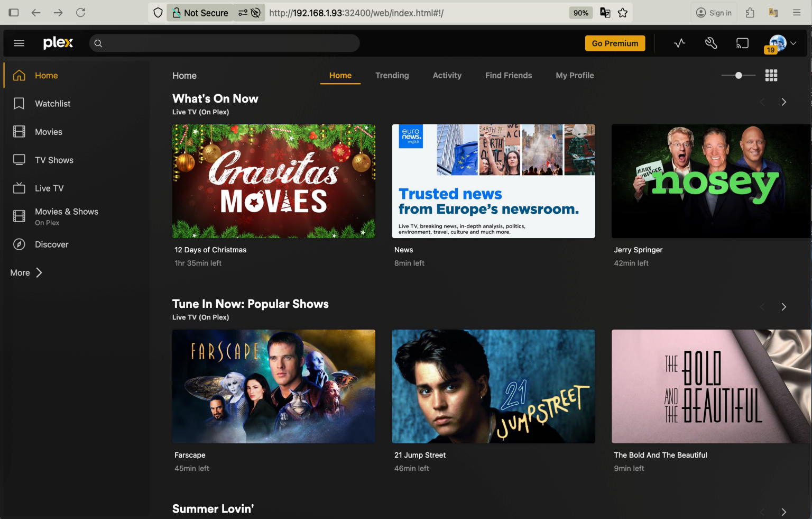Open the Discover section in the sidebar
The image size is (812, 519).
click(x=51, y=244)
